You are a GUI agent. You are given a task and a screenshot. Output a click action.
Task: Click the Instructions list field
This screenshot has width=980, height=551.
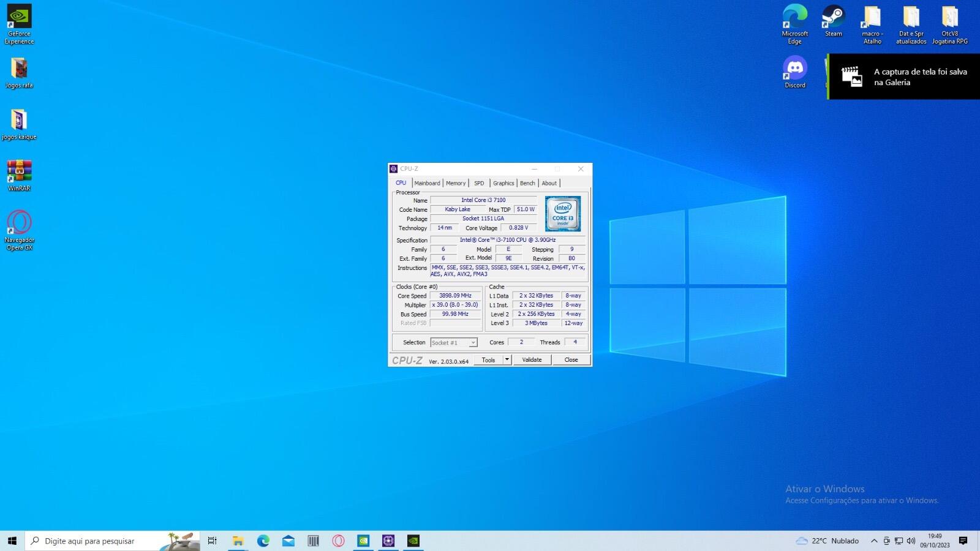(508, 271)
